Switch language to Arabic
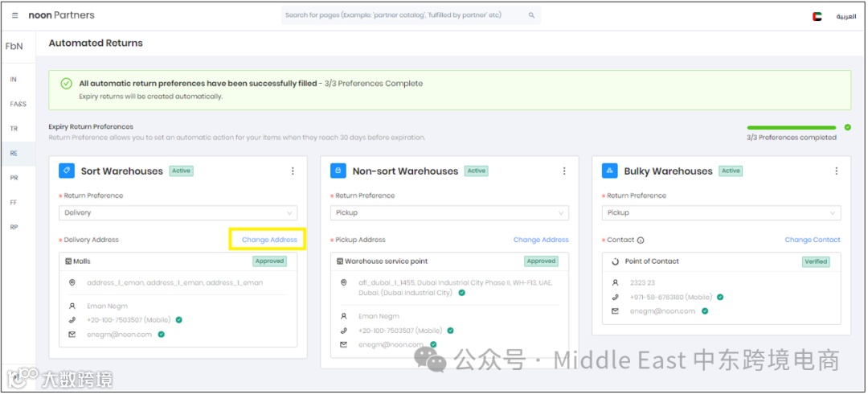The width and height of the screenshot is (868, 395). [x=845, y=17]
